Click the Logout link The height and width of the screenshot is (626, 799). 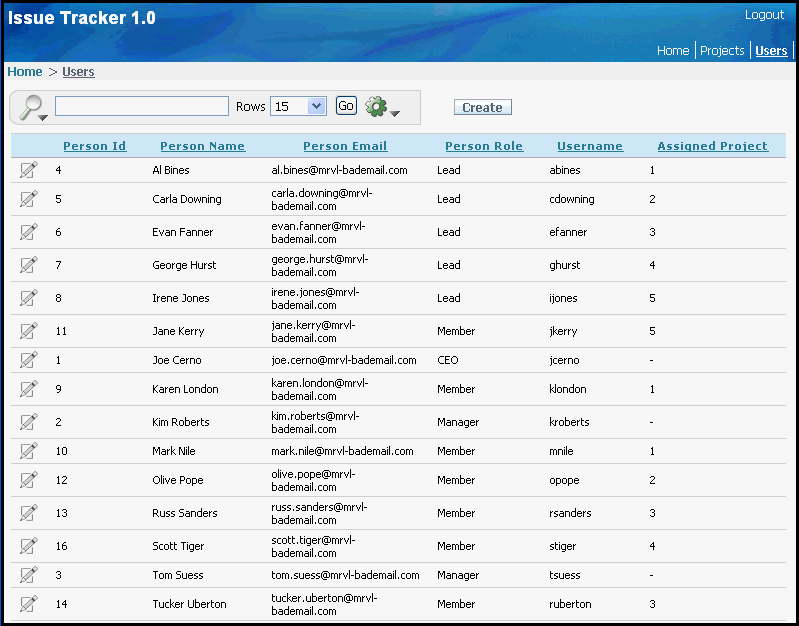(764, 15)
